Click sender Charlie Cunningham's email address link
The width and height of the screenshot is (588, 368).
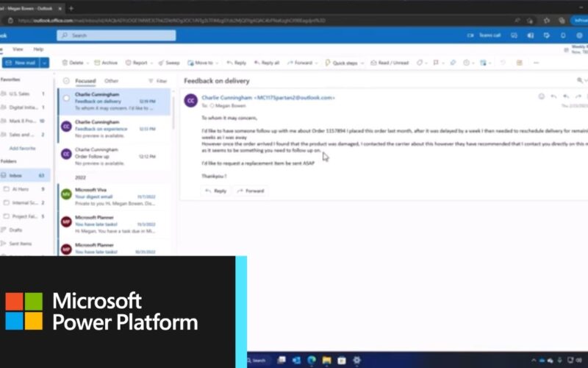pyautogui.click(x=268, y=98)
